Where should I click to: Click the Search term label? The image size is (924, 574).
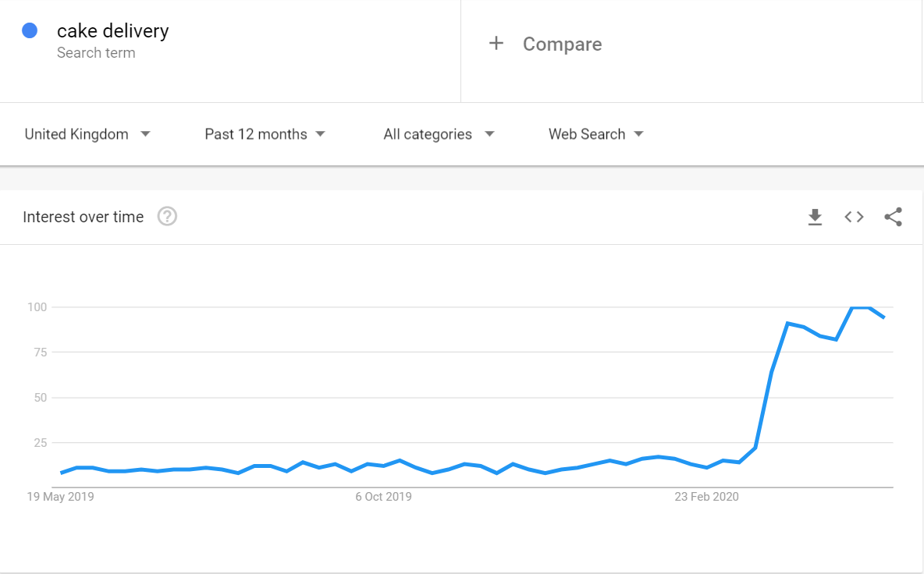point(96,53)
